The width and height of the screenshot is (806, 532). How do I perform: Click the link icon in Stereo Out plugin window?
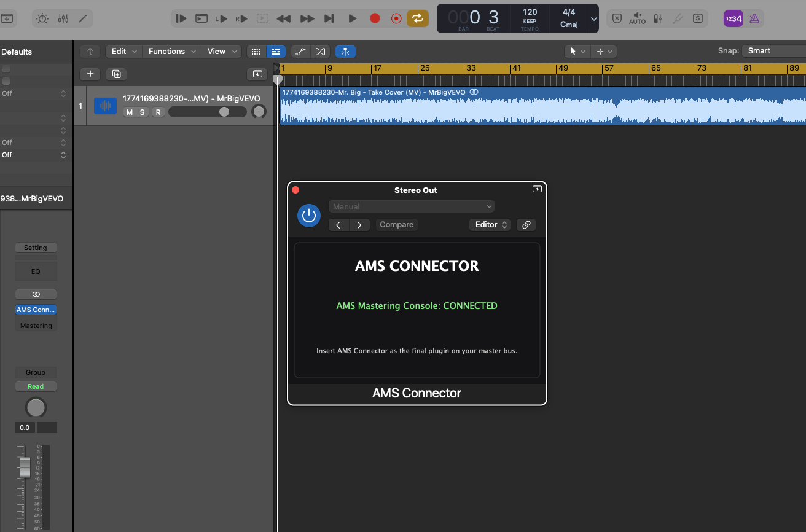(526, 225)
